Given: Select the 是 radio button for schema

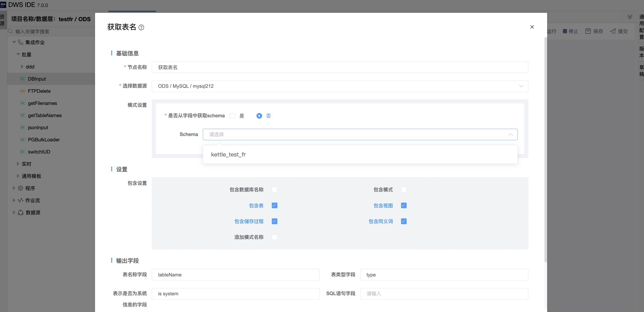Looking at the screenshot, I should [233, 116].
